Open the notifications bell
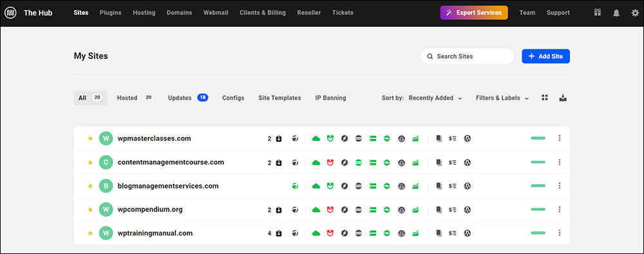 tap(616, 13)
